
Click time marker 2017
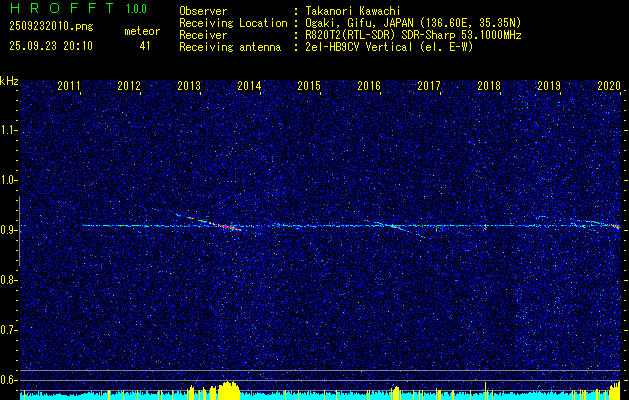tap(429, 85)
